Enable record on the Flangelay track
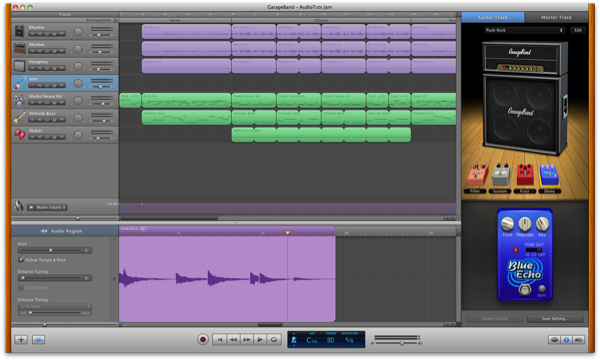The image size is (600, 360). pyautogui.click(x=32, y=68)
